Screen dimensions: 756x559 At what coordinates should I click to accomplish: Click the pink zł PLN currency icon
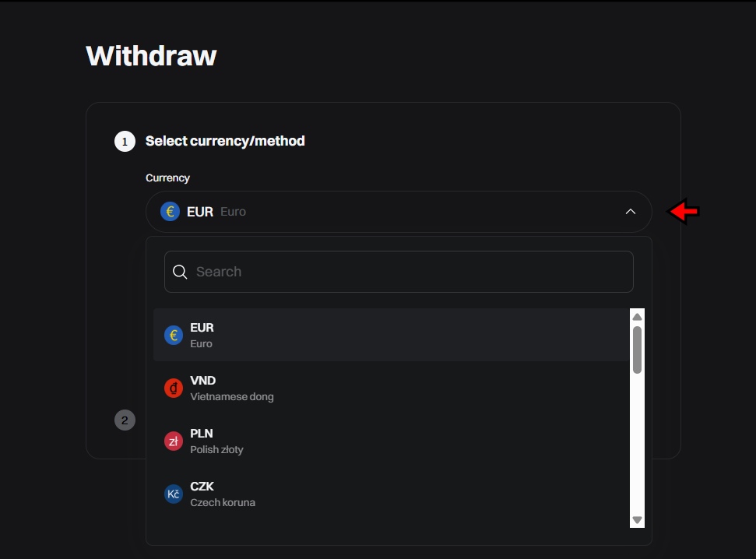tap(173, 441)
